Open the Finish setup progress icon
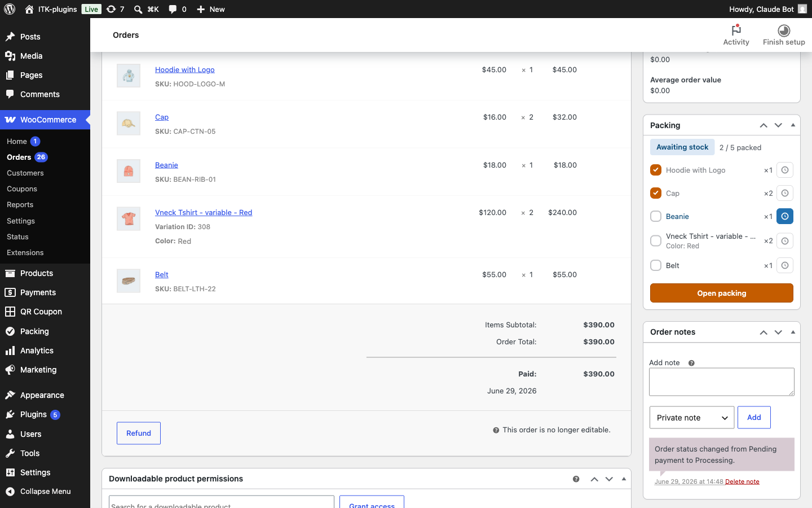 (784, 30)
